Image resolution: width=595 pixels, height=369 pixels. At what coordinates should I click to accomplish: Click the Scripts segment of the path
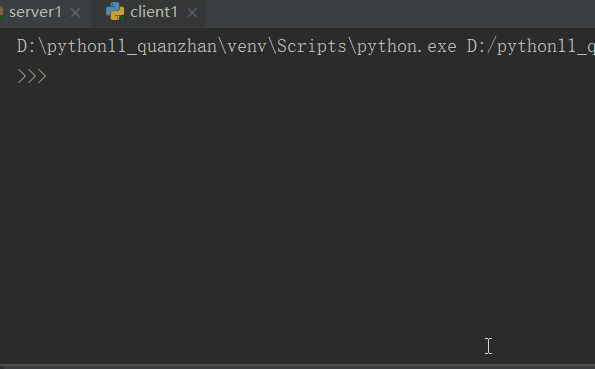[x=312, y=47]
